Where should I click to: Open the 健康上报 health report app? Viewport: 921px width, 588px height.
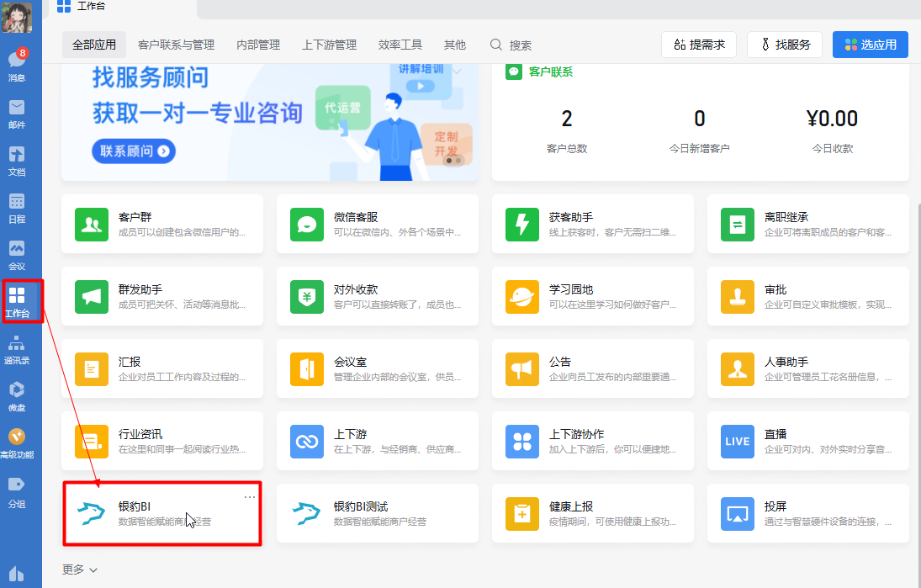(592, 514)
